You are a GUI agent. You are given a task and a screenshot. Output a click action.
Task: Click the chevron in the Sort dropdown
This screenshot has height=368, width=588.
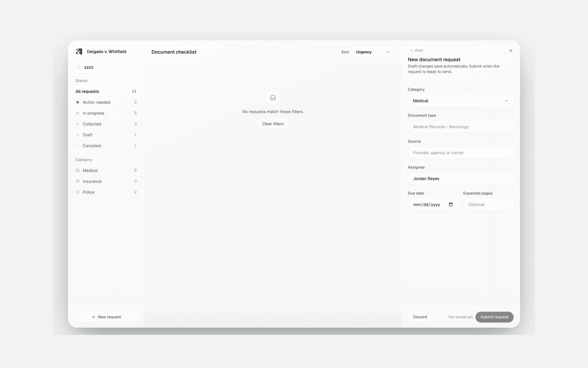(x=388, y=52)
